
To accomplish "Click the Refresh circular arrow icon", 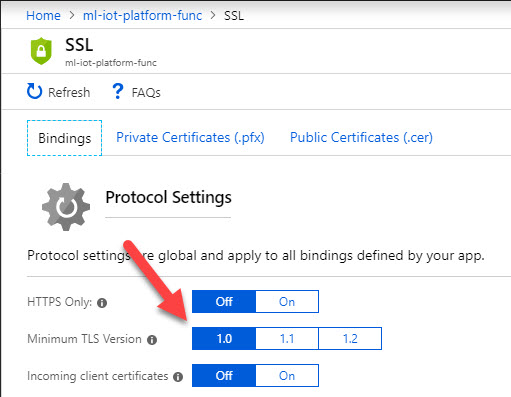I will click(34, 91).
